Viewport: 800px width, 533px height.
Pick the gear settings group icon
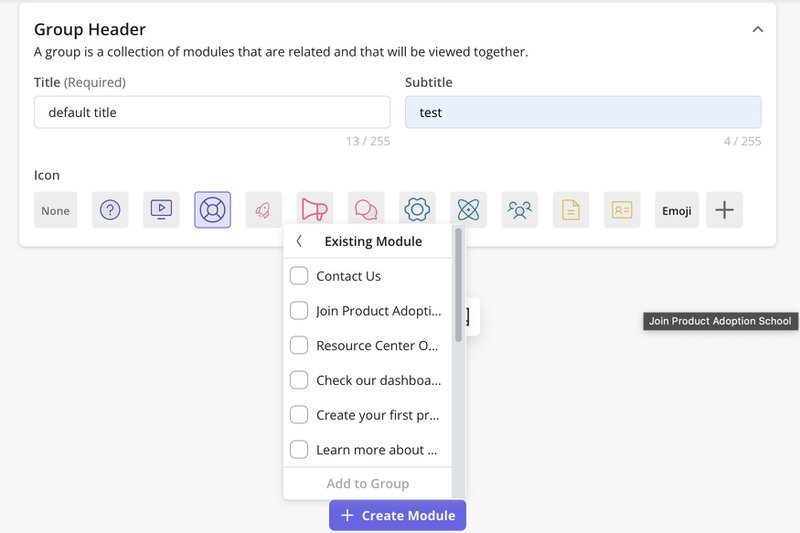click(417, 210)
